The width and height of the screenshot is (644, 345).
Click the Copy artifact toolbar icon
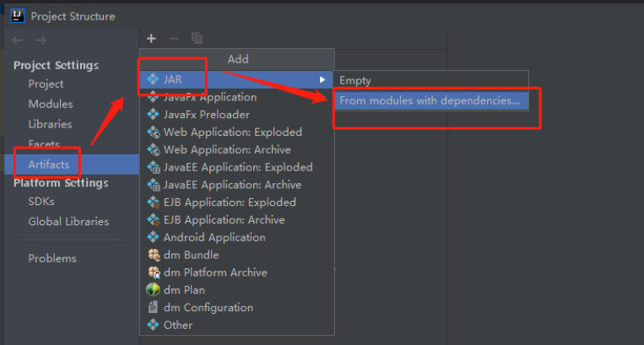[x=197, y=38]
